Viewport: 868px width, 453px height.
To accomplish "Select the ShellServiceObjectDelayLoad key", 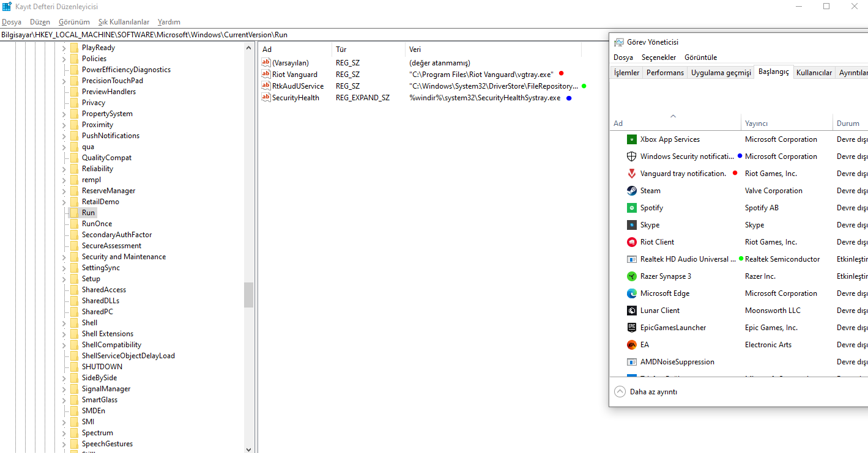I will click(x=128, y=356).
